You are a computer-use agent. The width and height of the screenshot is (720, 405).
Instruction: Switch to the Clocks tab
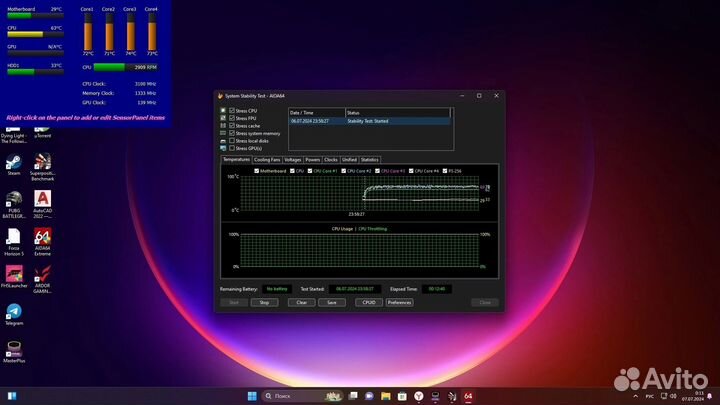(x=331, y=160)
